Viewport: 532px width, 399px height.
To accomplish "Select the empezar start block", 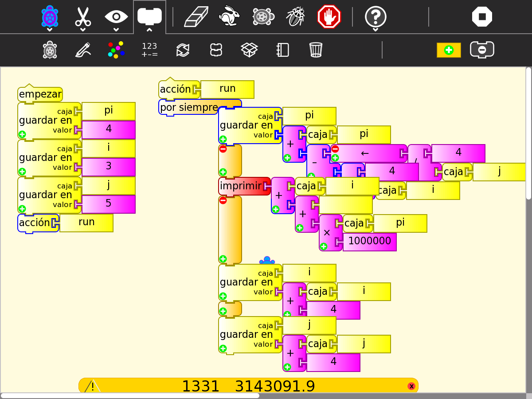I will click(40, 94).
